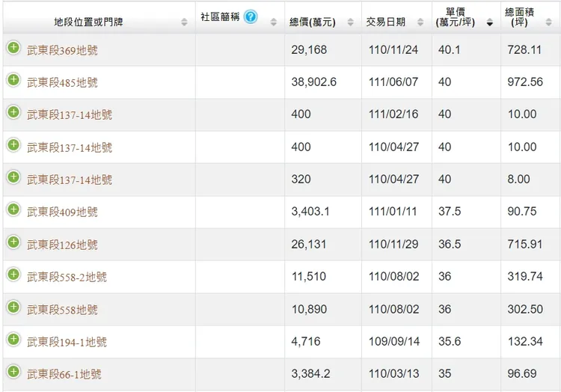
Task: Select total area 90.75
Action: 522,212
